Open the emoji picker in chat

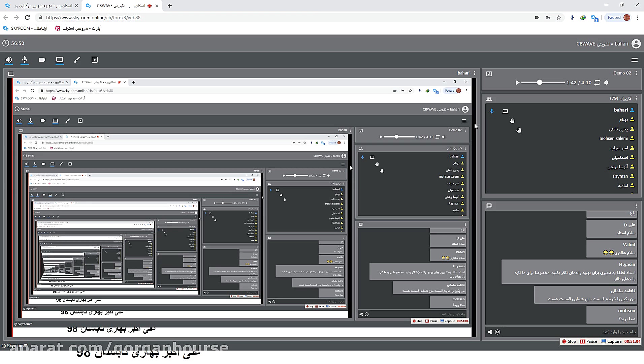[497, 332]
